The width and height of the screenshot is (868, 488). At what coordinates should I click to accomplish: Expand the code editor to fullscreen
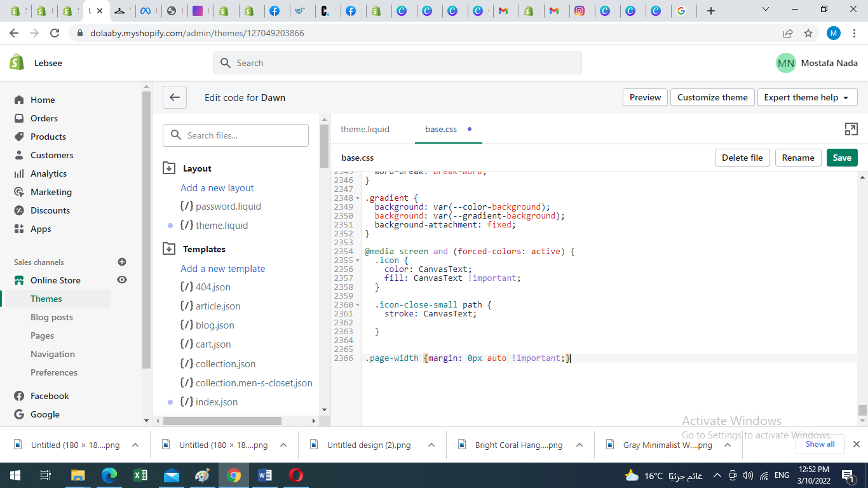851,130
